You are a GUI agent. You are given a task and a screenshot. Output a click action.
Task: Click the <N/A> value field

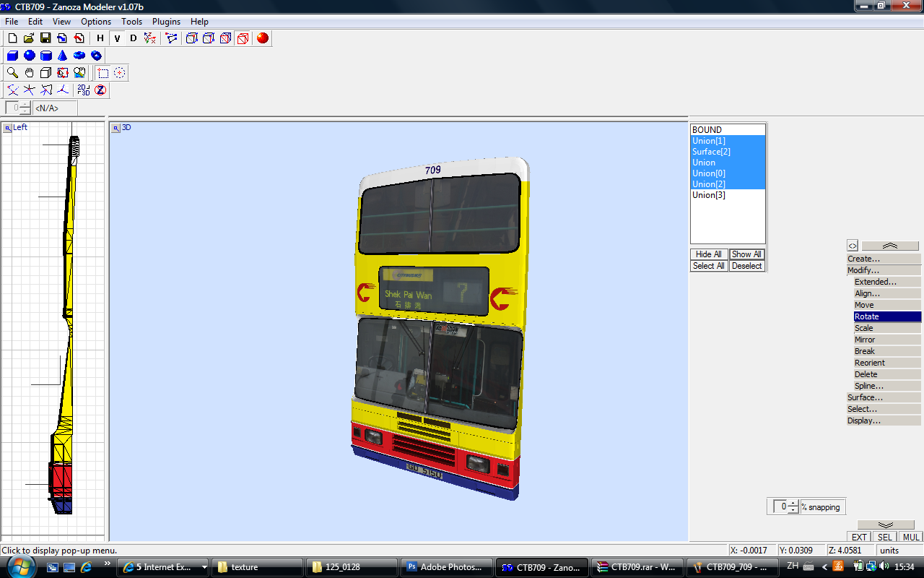coord(55,108)
